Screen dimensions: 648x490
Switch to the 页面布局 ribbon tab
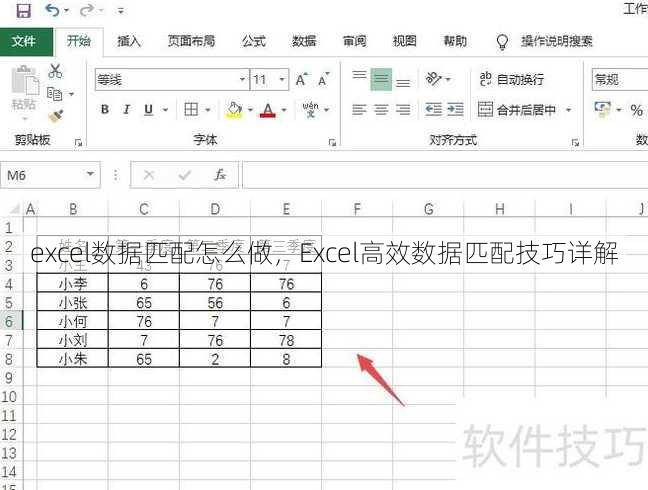tap(191, 41)
